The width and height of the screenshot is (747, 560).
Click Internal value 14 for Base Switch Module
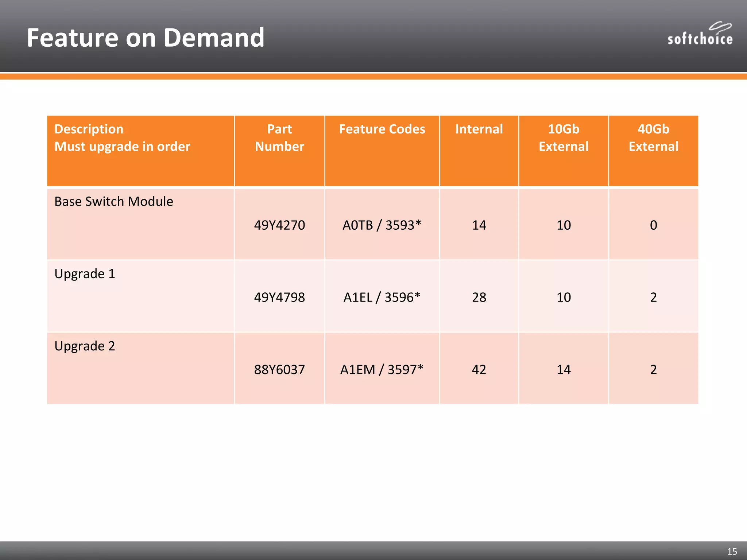tap(479, 225)
